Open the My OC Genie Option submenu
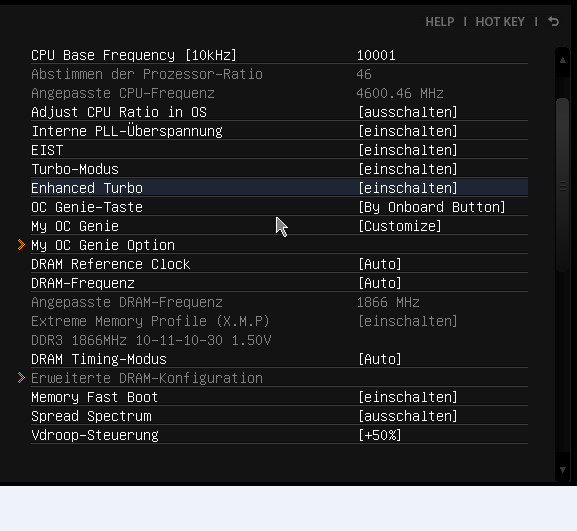577x531 pixels. point(103,245)
